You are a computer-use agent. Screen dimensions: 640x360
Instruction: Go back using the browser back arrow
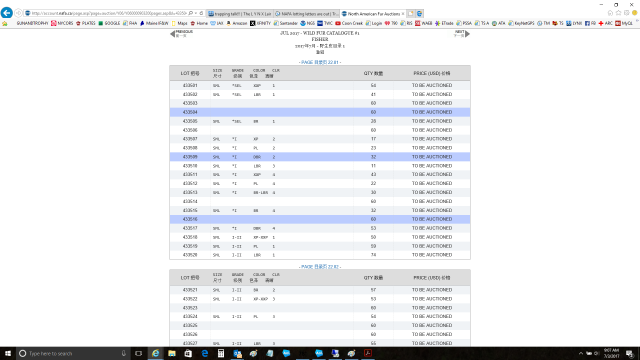click(7, 13)
